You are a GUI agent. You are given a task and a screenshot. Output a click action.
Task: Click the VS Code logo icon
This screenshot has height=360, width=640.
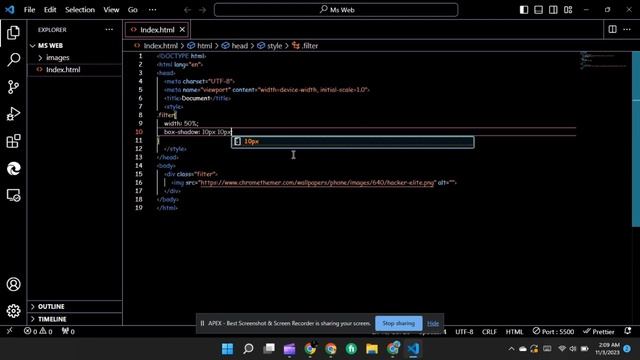click(x=10, y=9)
